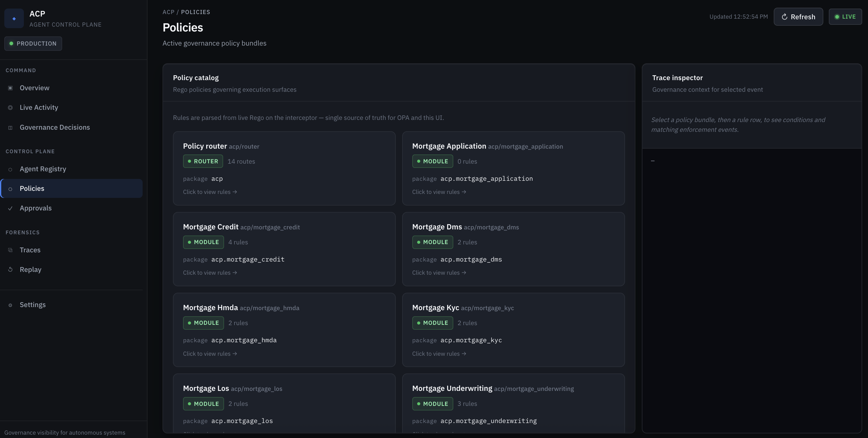868x438 pixels.
Task: Click the Traces sidebar icon
Action: pos(10,250)
